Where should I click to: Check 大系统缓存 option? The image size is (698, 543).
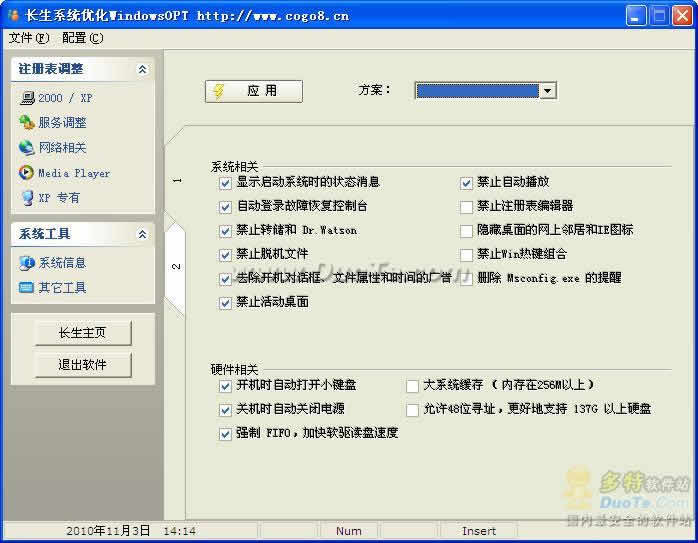[x=413, y=386]
